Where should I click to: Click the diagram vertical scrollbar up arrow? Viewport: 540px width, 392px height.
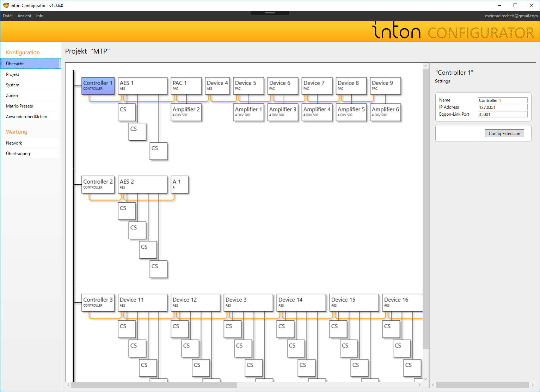pyautogui.click(x=425, y=66)
